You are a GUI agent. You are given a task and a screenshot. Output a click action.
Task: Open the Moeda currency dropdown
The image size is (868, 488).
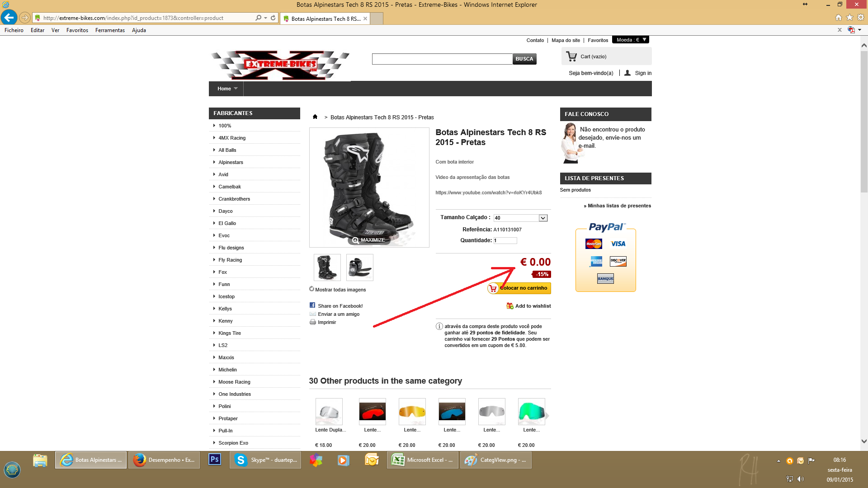[x=631, y=40]
